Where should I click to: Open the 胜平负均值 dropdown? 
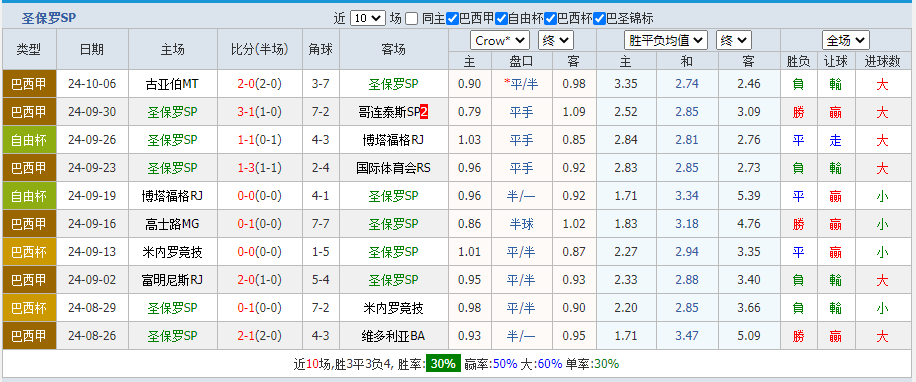point(666,40)
